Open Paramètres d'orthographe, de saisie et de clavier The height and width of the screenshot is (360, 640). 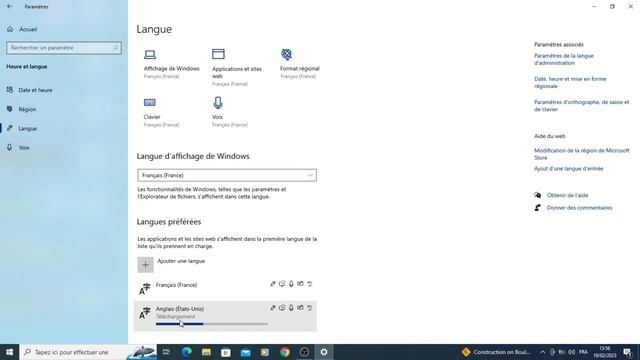(581, 106)
